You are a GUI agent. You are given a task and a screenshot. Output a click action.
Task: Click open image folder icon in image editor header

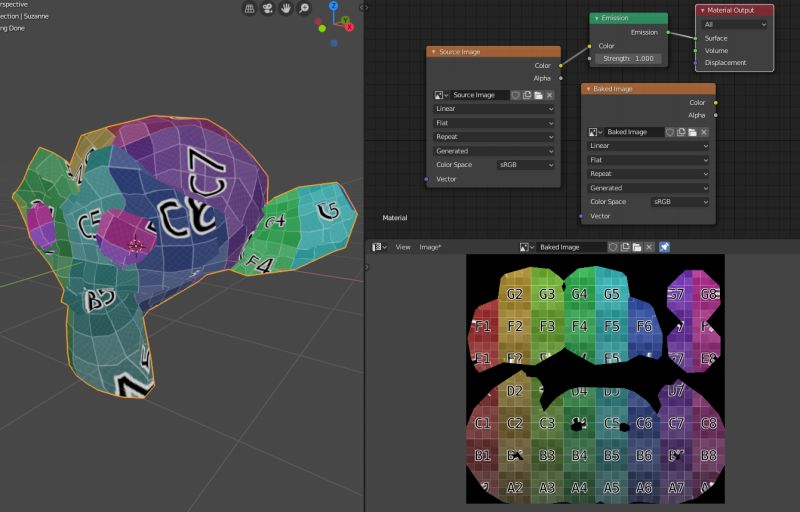click(637, 247)
